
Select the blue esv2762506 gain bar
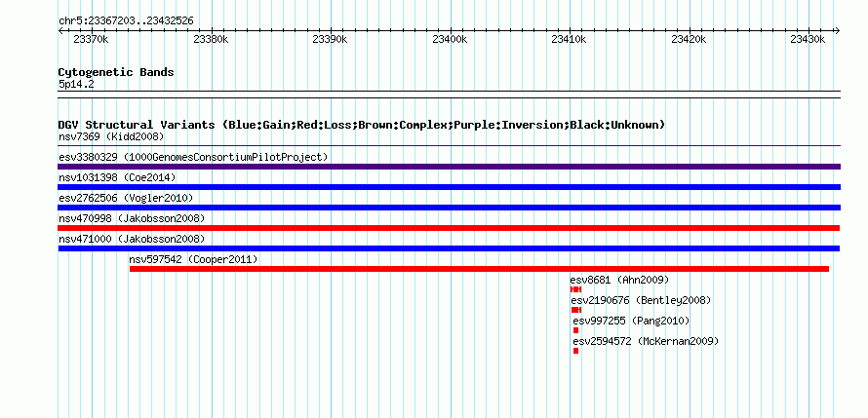450,208
